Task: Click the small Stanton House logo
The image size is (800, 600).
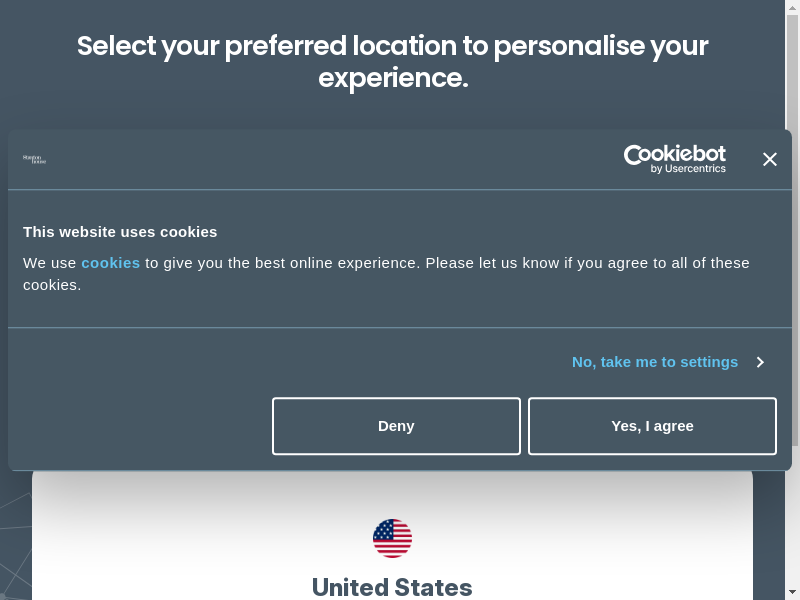Action: (x=35, y=159)
